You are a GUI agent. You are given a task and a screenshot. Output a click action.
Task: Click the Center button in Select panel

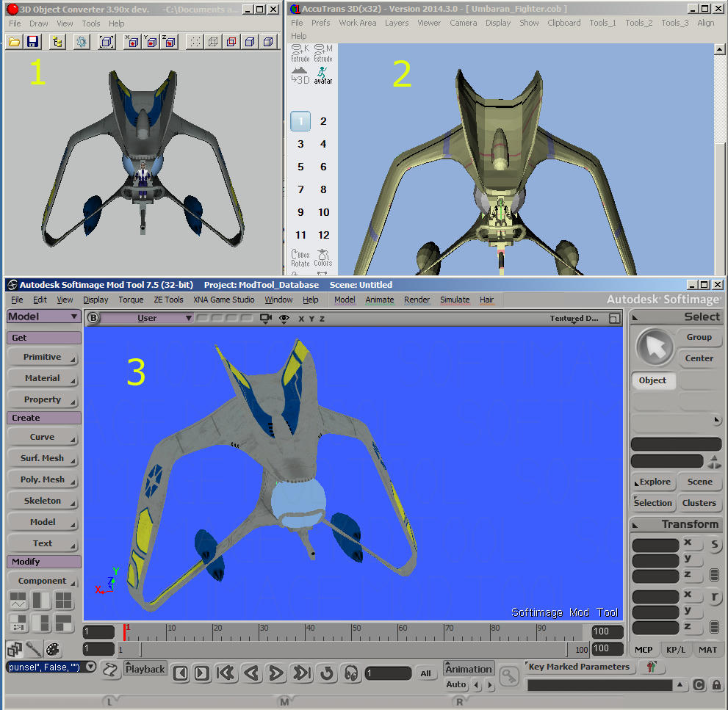point(699,359)
